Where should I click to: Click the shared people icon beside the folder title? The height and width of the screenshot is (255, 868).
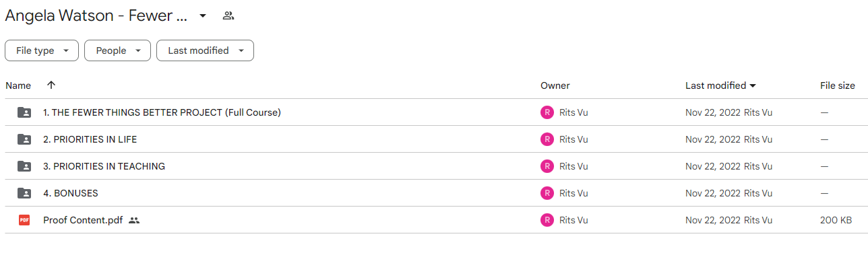(x=228, y=15)
